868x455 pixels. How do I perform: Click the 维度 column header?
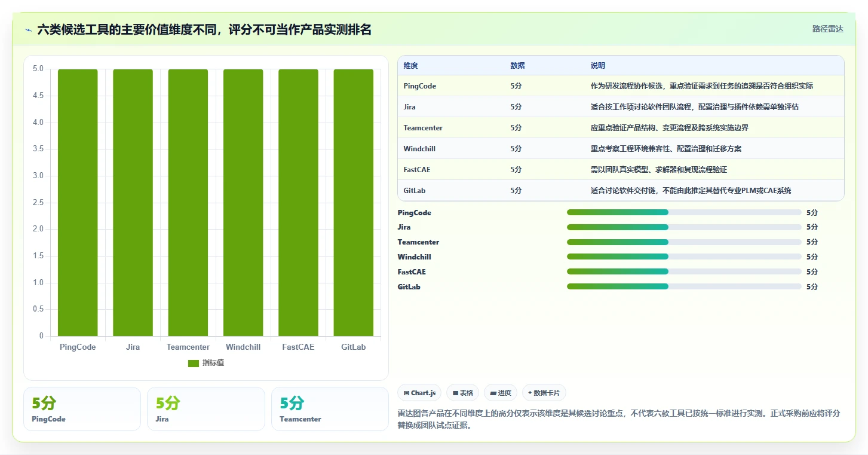[x=410, y=66]
